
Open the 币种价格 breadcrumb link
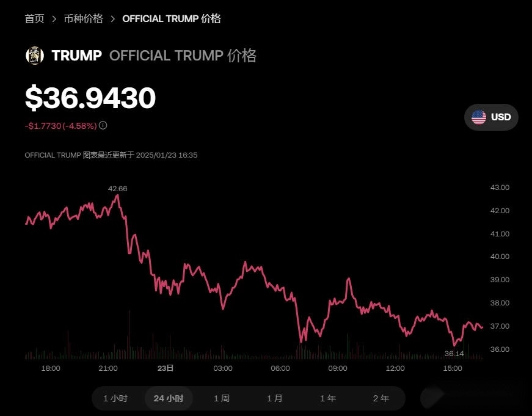coord(84,19)
